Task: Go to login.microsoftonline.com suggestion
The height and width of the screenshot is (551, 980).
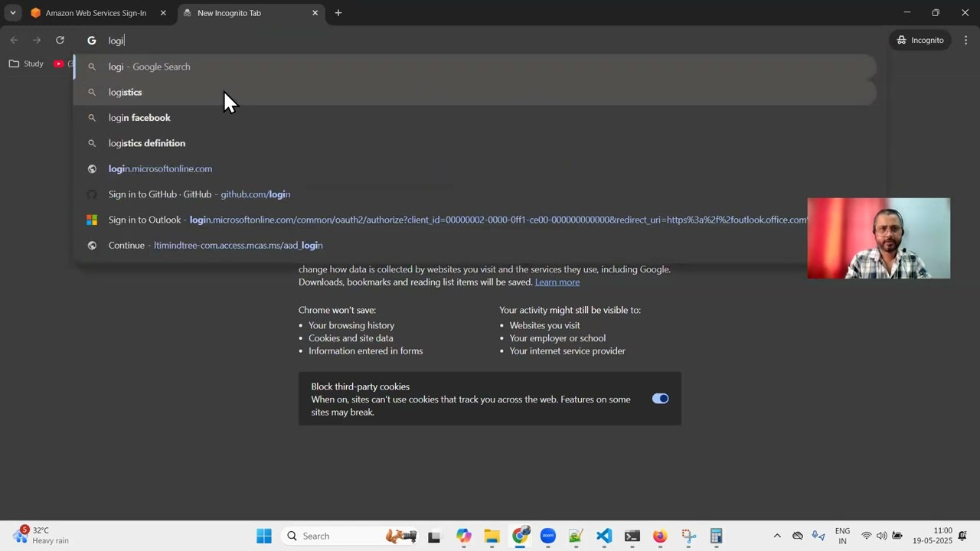Action: (x=475, y=168)
